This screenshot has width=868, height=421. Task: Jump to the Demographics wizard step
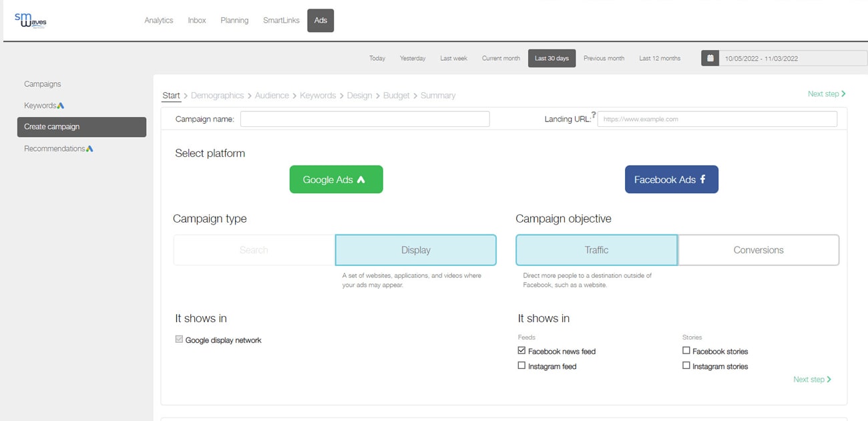(x=217, y=96)
